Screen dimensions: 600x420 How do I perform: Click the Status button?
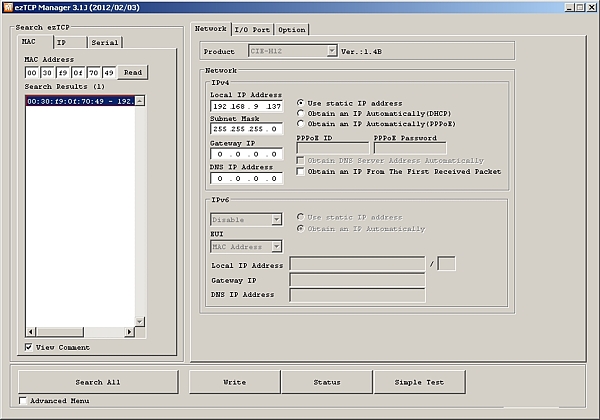click(x=327, y=382)
